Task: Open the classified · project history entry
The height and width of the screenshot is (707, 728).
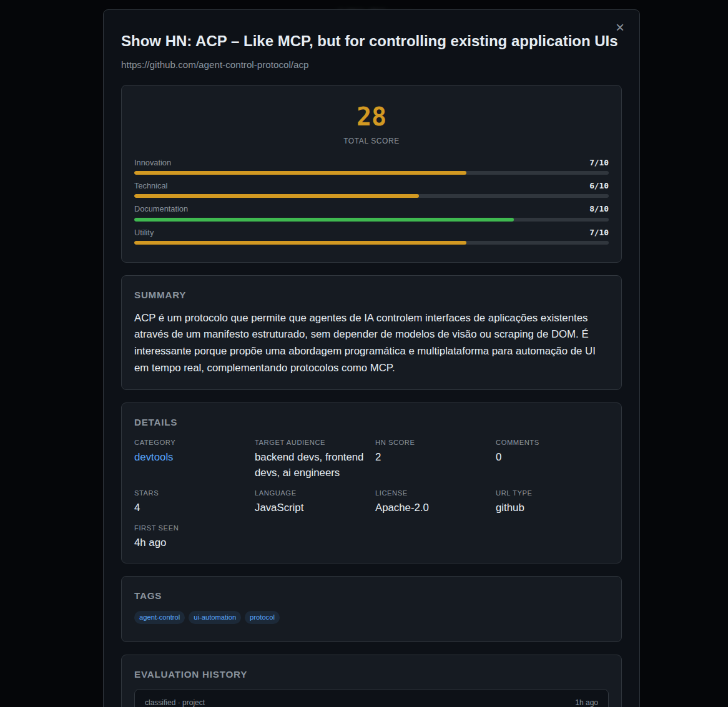Action: 175,702
